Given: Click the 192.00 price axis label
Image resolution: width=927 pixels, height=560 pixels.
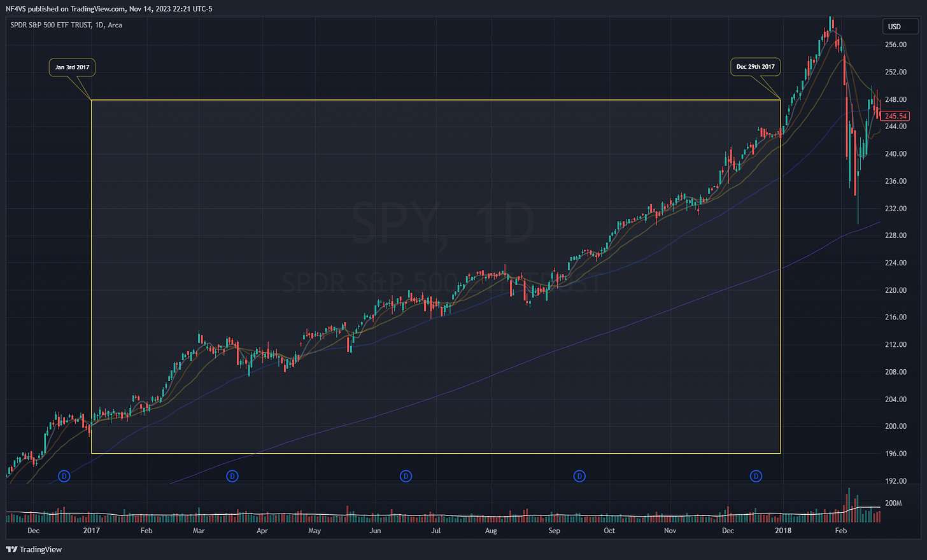Looking at the screenshot, I should click(x=895, y=481).
